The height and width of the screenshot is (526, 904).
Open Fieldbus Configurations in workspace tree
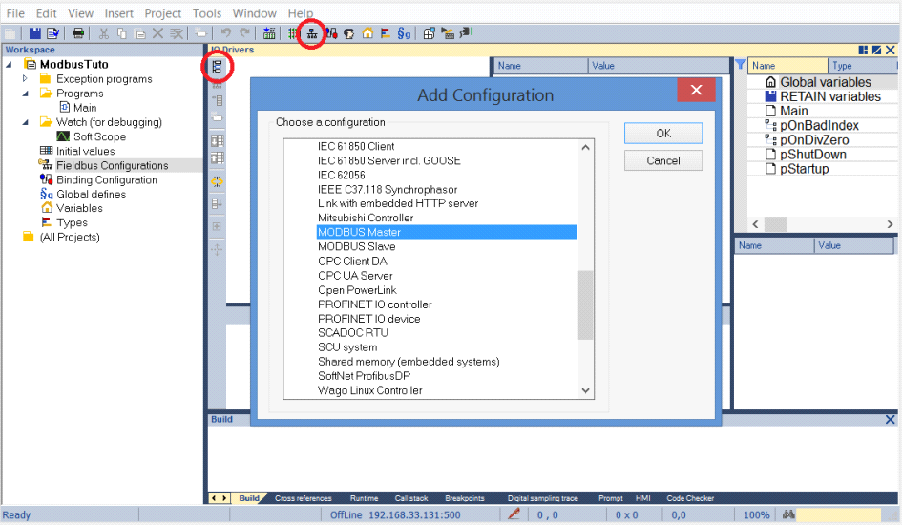(112, 166)
